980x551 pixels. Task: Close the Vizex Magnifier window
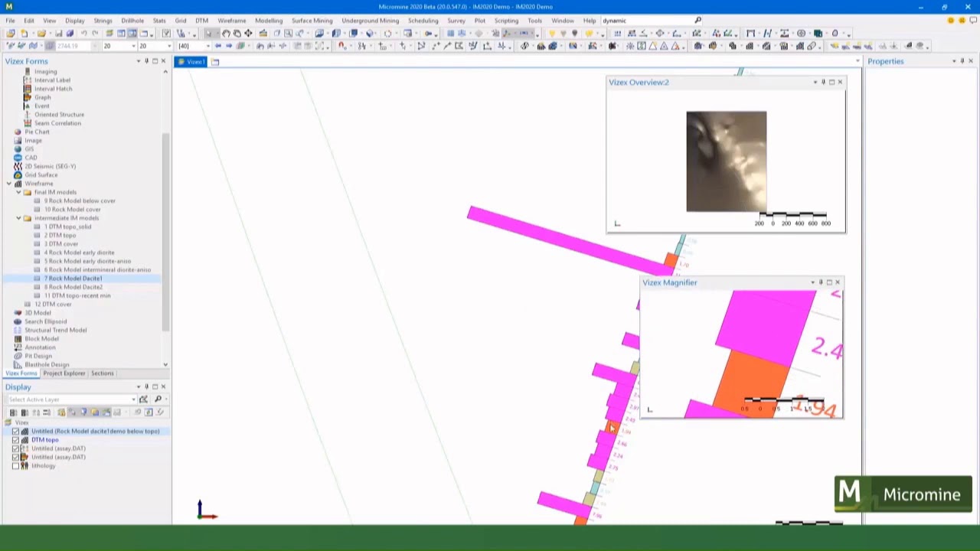pyautogui.click(x=837, y=282)
